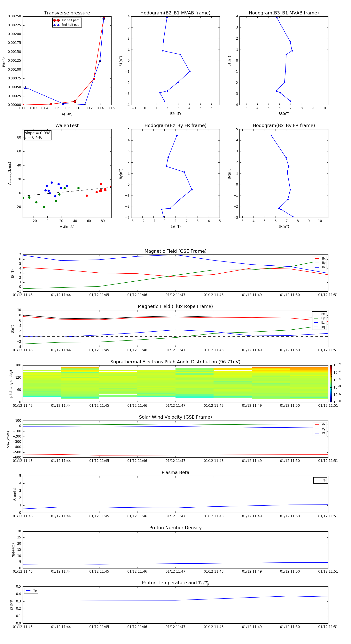This screenshot has height=644, width=351.
Task: Click '1st half path' legend entry
Action: click(67, 20)
